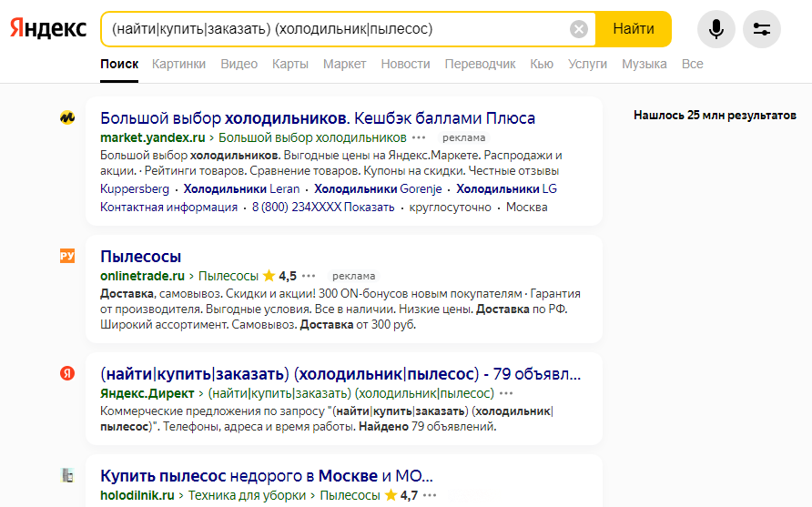Open the Переводчик tab
Viewport: 812px width, 507px height.
click(480, 65)
